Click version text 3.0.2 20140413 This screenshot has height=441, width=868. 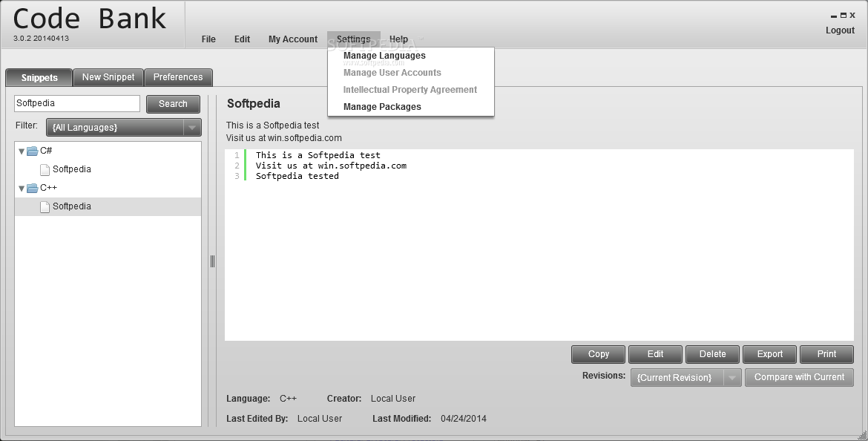pos(42,38)
